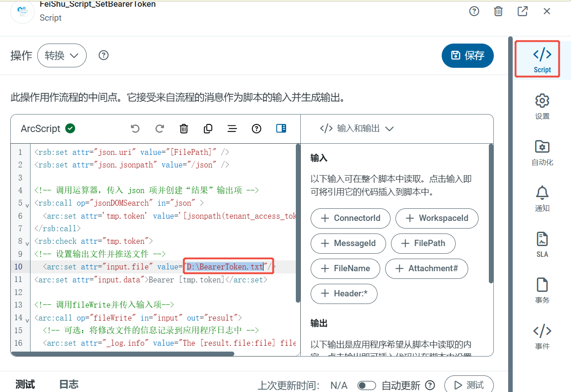Switch to the 日志 tab
This screenshot has height=392, width=571.
(x=69, y=384)
